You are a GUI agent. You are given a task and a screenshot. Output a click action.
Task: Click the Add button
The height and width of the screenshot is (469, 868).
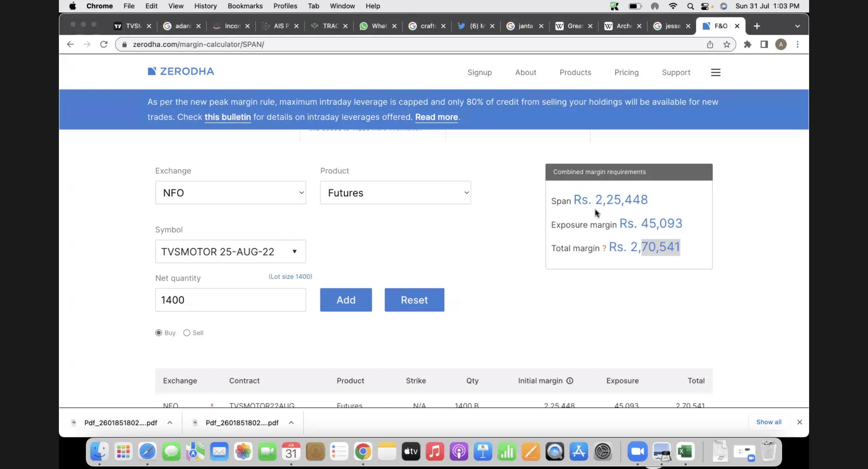pos(346,300)
